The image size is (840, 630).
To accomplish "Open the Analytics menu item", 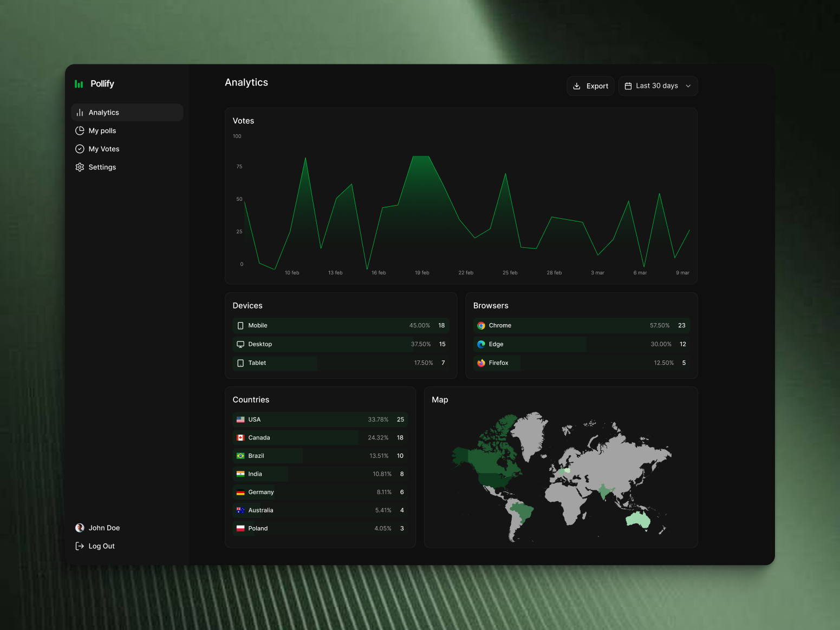I will [x=127, y=113].
